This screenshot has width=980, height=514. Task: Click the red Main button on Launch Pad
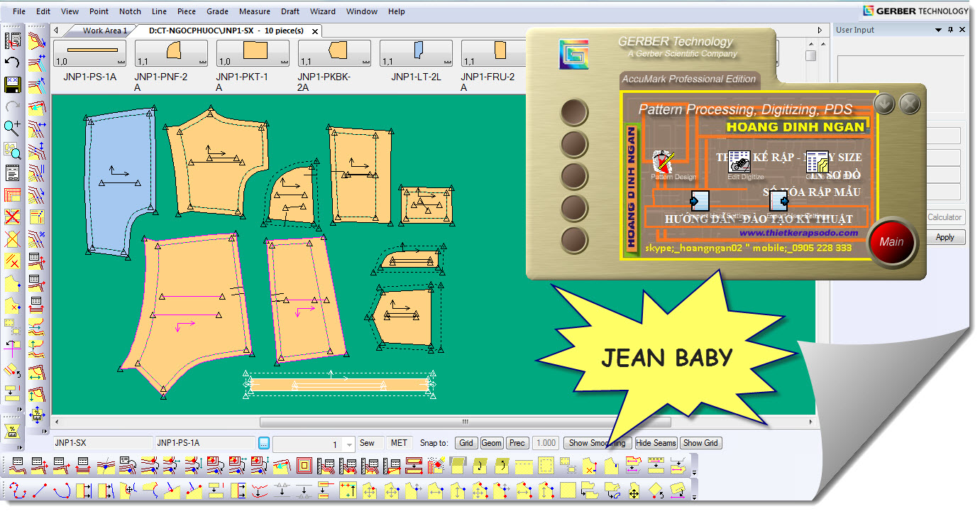(x=891, y=241)
